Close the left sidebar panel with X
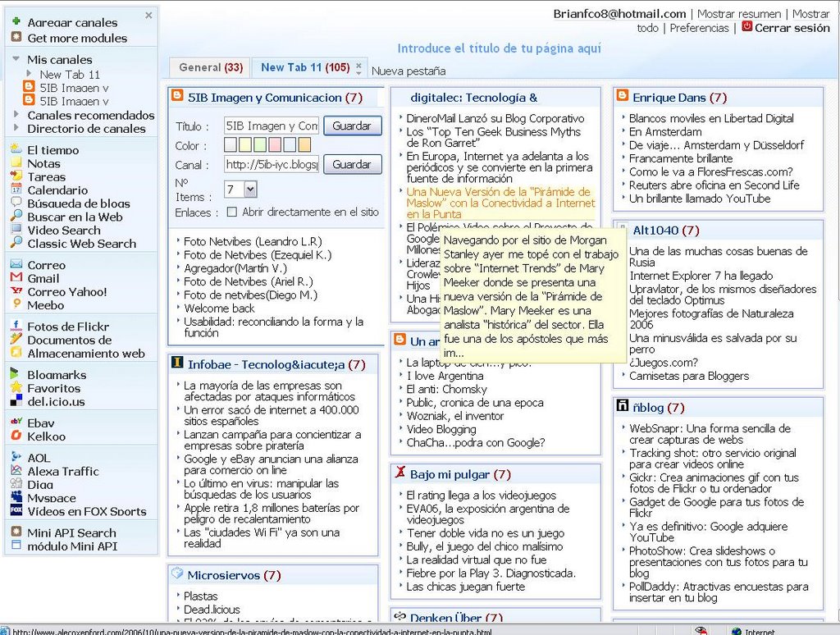 click(x=148, y=15)
